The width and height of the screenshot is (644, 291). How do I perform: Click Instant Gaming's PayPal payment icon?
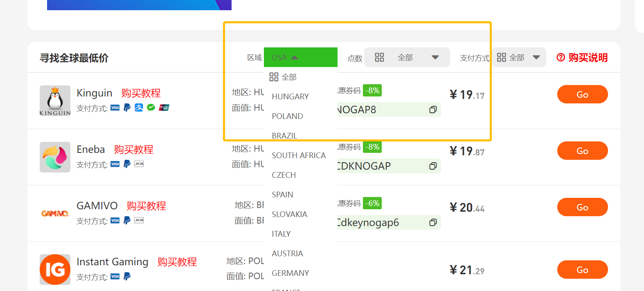point(127,276)
